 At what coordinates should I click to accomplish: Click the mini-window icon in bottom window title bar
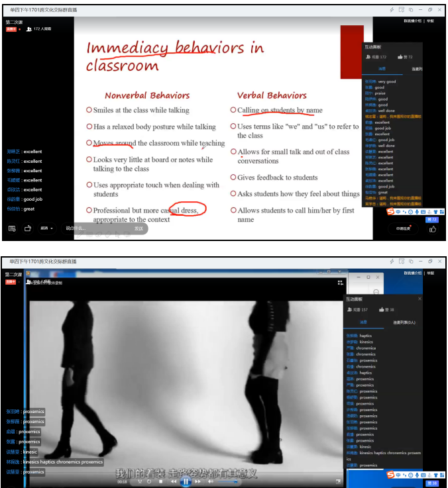pyautogui.click(x=411, y=262)
